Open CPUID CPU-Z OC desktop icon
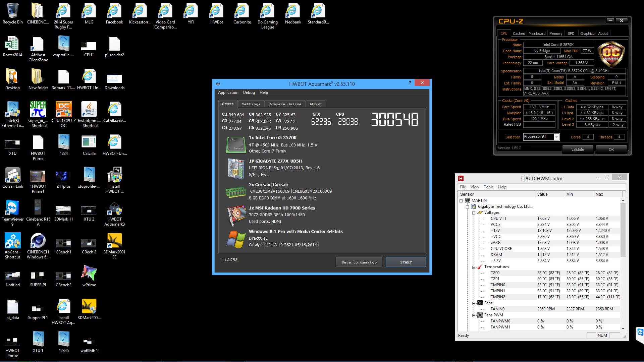Screen dimensions: 644x362 [63, 114]
